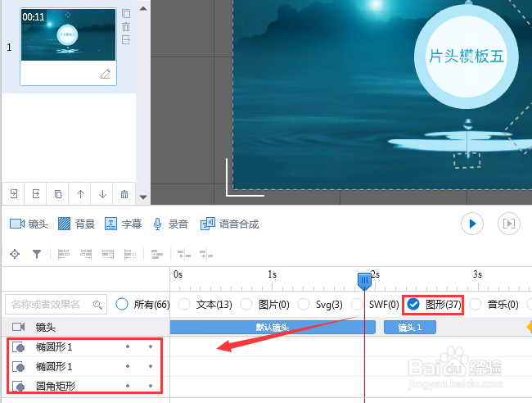Click the shift left timeline icon

click(x=184, y=254)
